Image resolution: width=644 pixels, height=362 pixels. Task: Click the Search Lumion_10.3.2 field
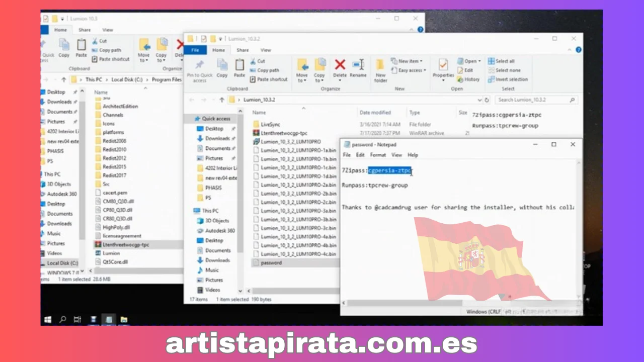537,100
